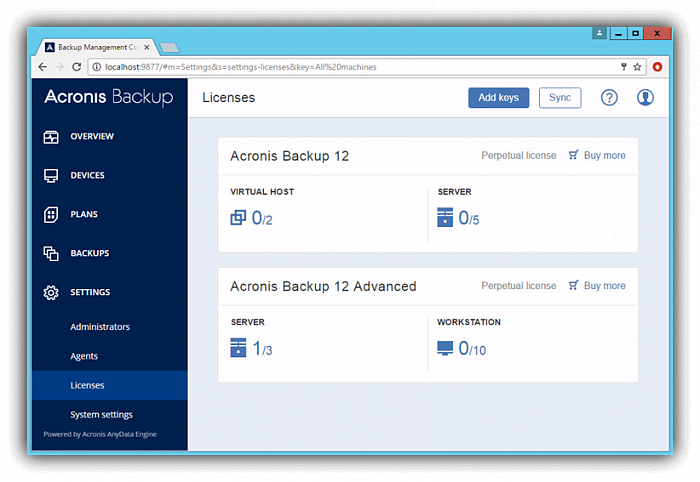Image resolution: width=700 pixels, height=482 pixels.
Task: Open the help question mark icon
Action: point(609,97)
